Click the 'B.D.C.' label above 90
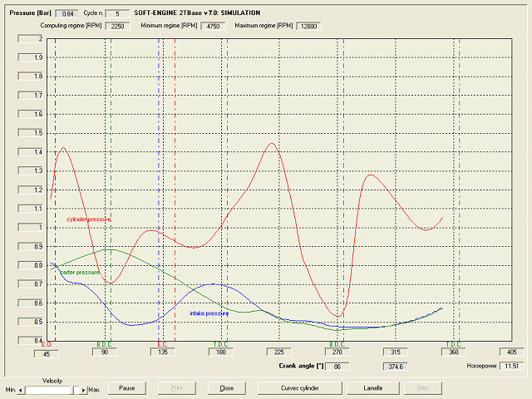 (x=105, y=345)
